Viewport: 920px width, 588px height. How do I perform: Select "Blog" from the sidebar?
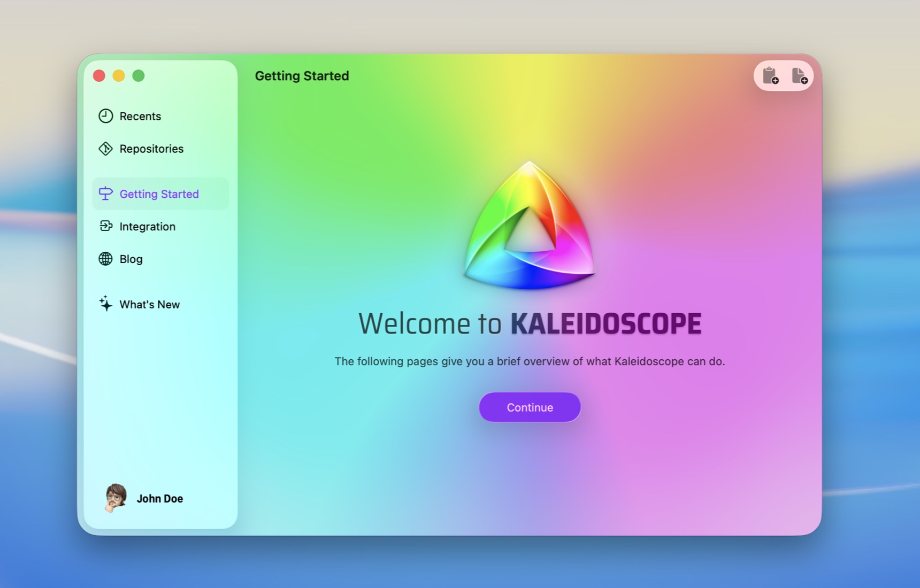pyautogui.click(x=131, y=259)
